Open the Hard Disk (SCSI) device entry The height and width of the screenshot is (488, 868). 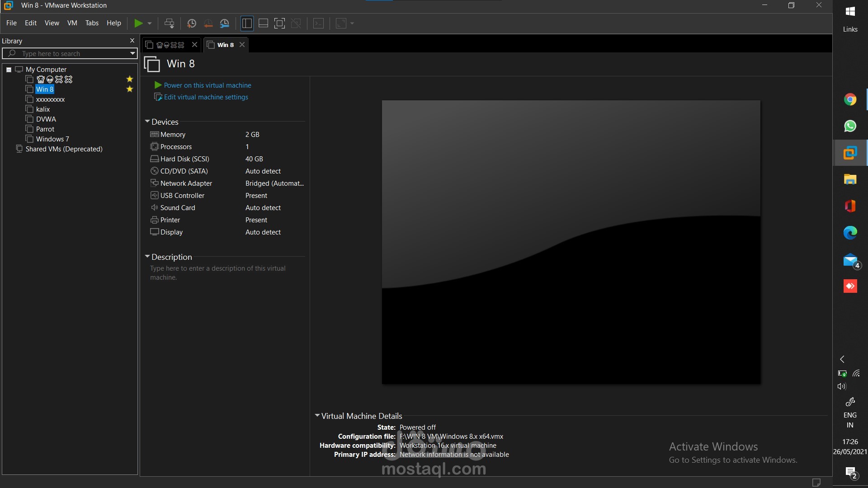(x=227, y=159)
